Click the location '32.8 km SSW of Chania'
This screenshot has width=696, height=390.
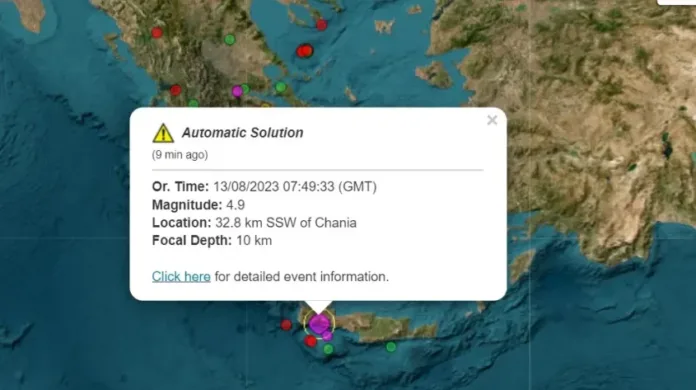tap(286, 223)
